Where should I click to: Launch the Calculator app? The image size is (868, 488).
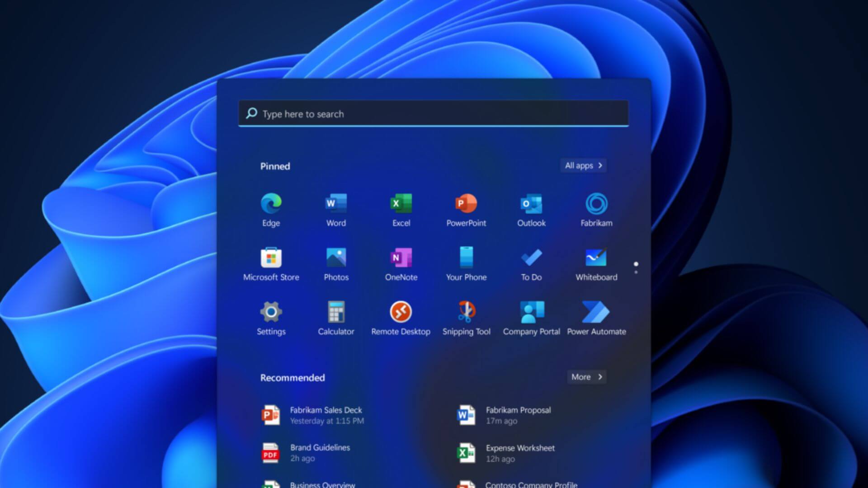coord(336,312)
